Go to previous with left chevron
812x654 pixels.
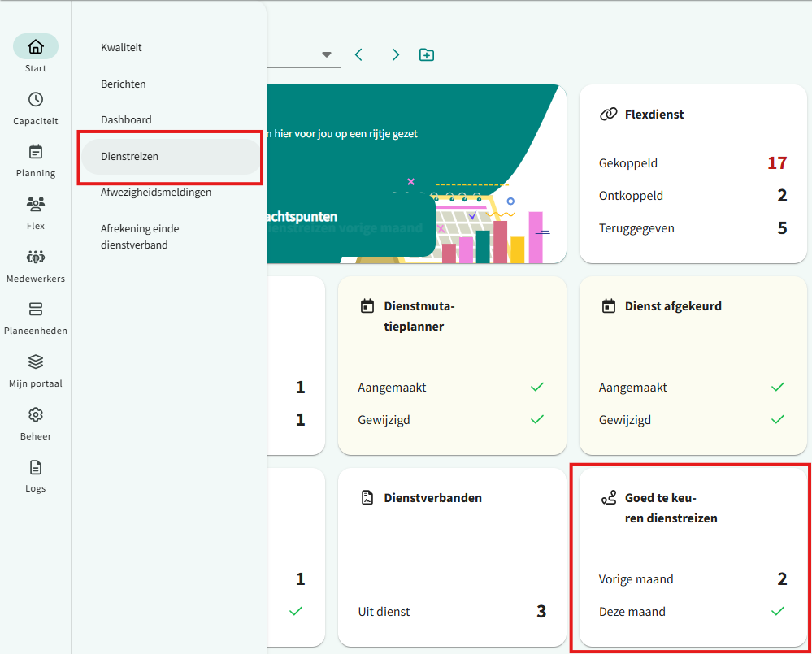(x=358, y=54)
